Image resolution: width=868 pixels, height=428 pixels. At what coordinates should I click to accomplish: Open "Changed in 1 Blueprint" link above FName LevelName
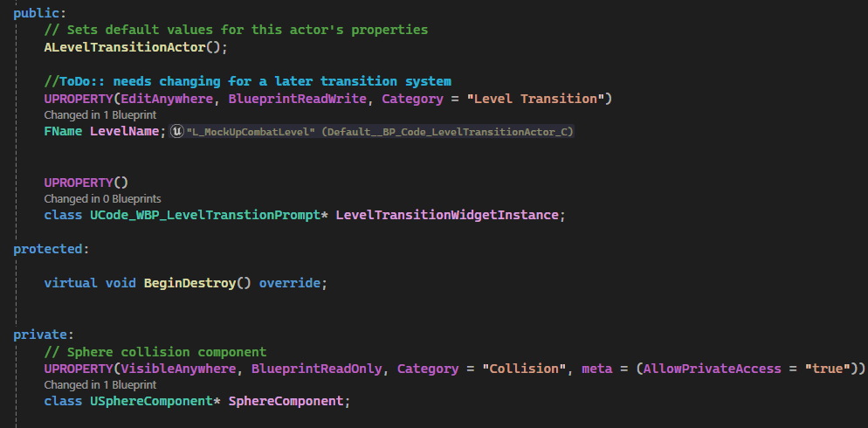click(x=100, y=114)
